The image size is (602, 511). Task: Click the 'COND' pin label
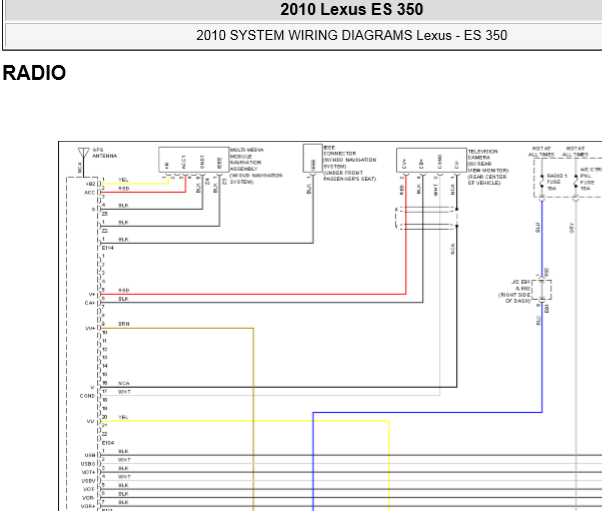click(87, 396)
